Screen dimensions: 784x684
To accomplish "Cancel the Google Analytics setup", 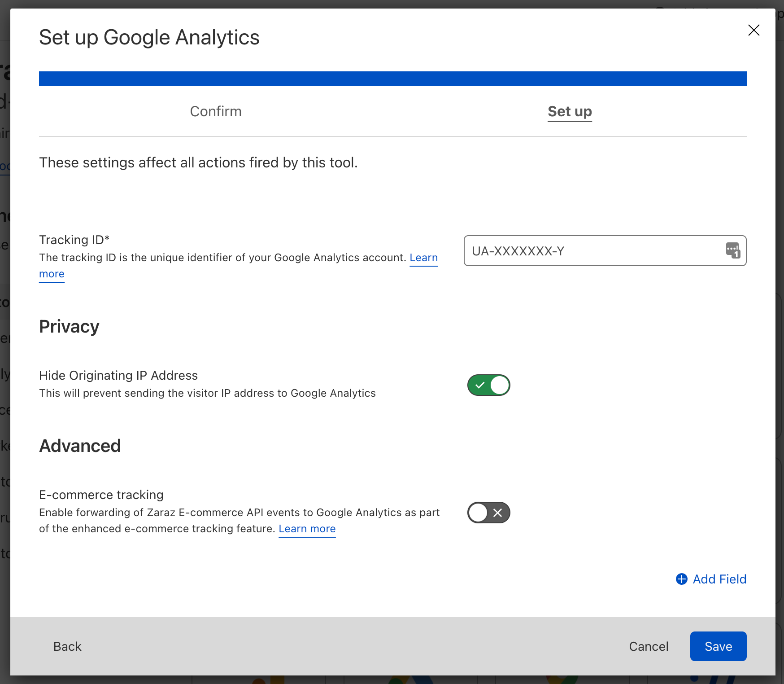I will click(x=649, y=646).
